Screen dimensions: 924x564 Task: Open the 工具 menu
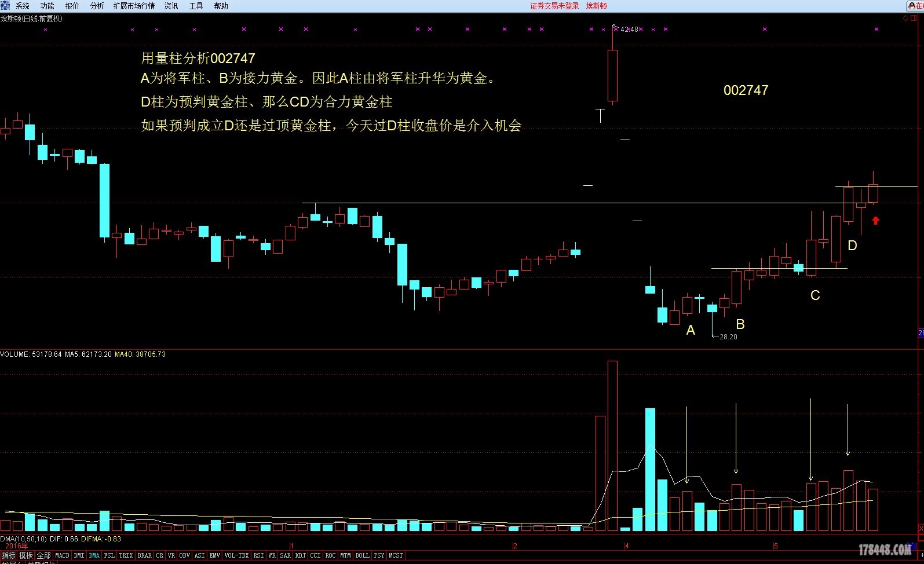(196, 6)
